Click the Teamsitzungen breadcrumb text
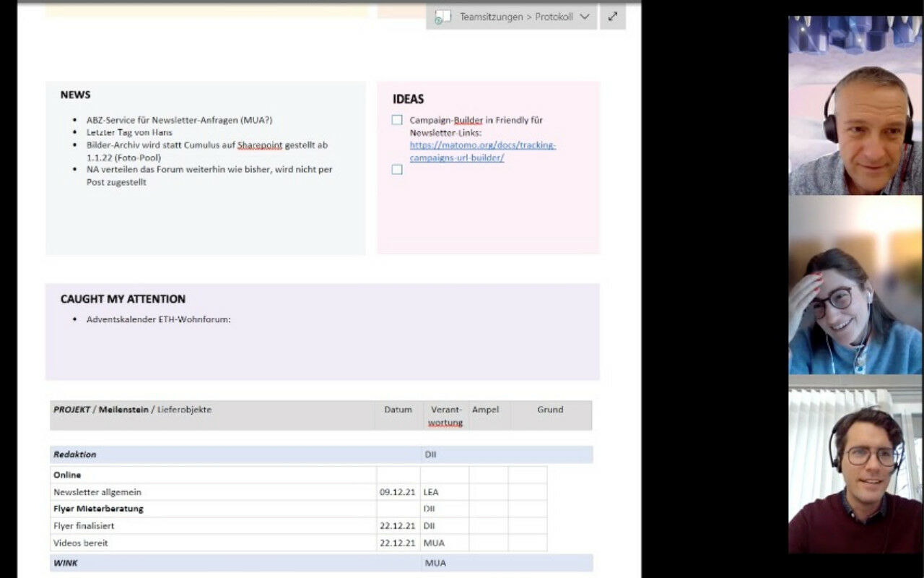This screenshot has width=924, height=578. 491,17
